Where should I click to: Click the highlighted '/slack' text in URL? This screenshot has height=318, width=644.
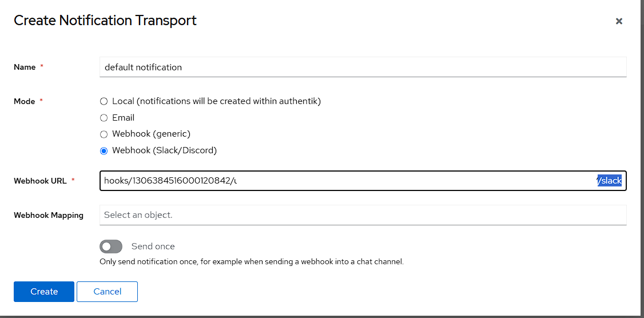[x=610, y=181]
